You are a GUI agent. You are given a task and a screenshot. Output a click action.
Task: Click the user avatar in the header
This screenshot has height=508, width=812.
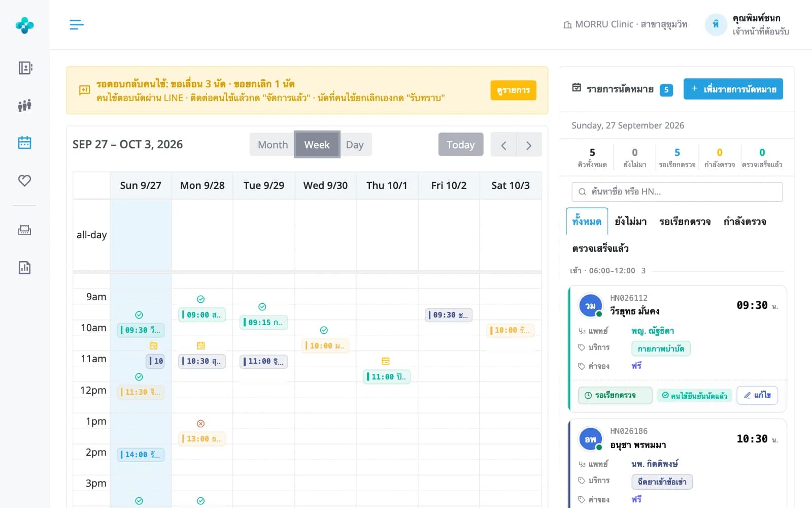[x=716, y=24]
